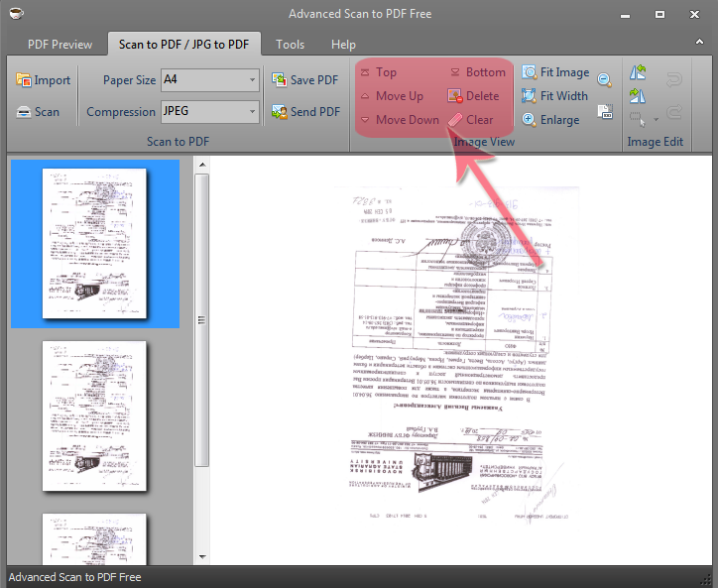Enlarge the image view
This screenshot has height=588, width=718.
550,120
